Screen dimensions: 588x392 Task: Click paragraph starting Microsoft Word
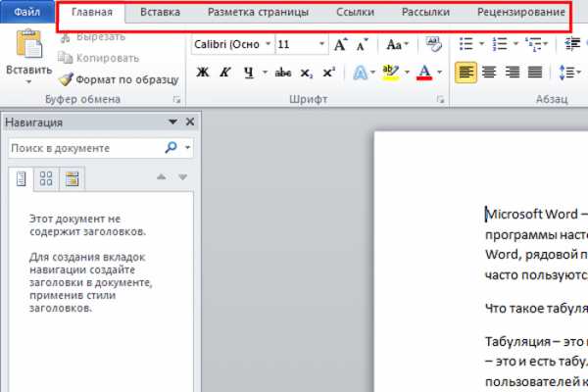coord(536,244)
